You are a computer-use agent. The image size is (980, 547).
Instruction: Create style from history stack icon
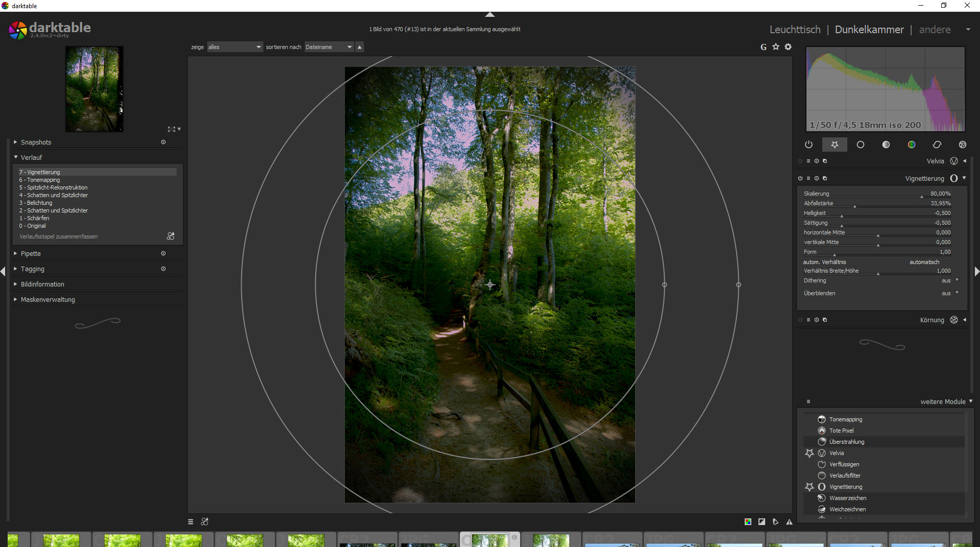pyautogui.click(x=170, y=236)
